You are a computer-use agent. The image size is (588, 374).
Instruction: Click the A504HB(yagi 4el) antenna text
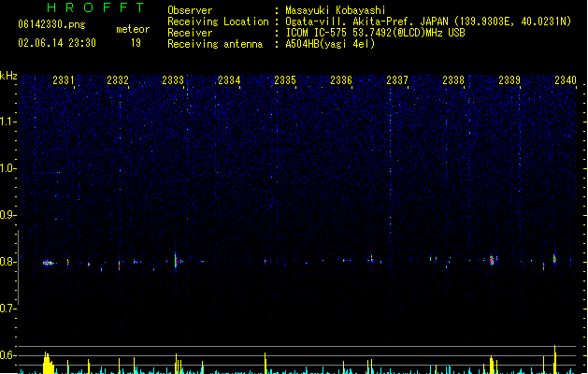(330, 44)
